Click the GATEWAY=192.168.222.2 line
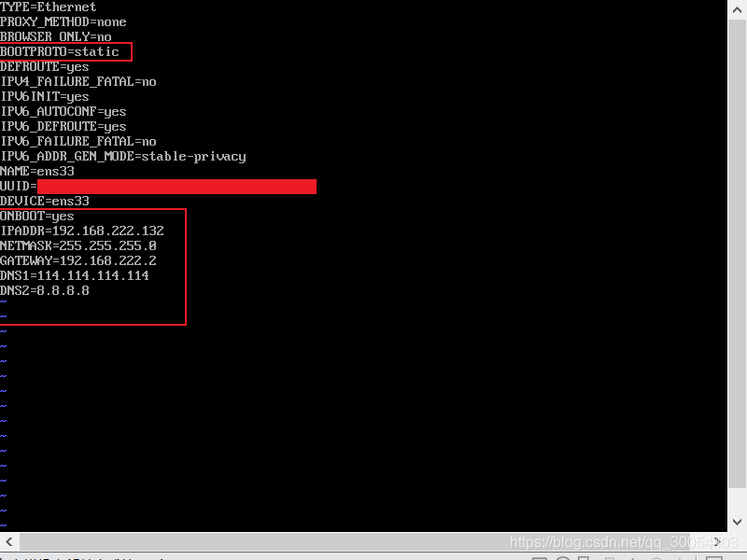747x560 pixels. click(78, 260)
